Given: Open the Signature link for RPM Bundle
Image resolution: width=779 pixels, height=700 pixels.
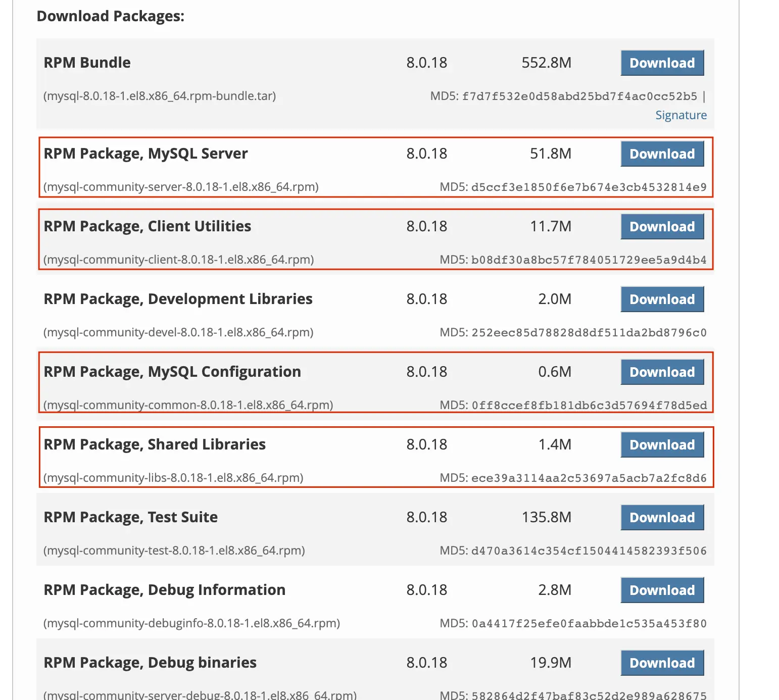Looking at the screenshot, I should click(x=680, y=115).
